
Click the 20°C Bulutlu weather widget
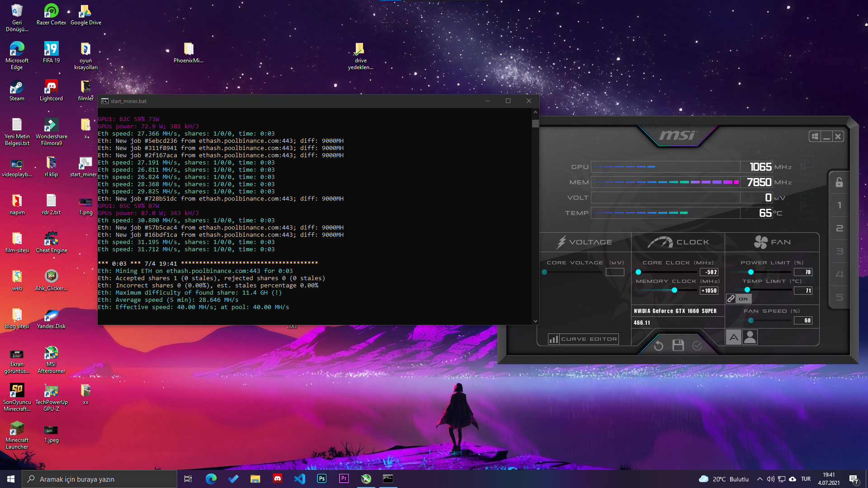(x=724, y=479)
